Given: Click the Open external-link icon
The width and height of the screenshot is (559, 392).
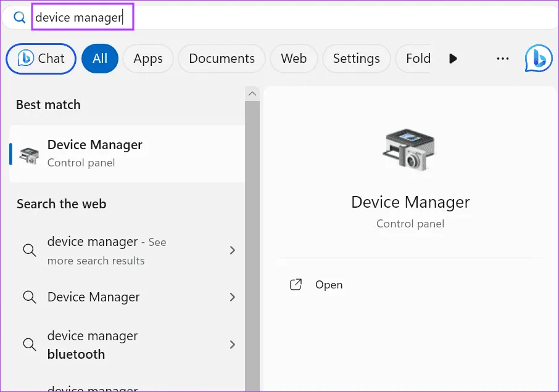Looking at the screenshot, I should click(296, 285).
